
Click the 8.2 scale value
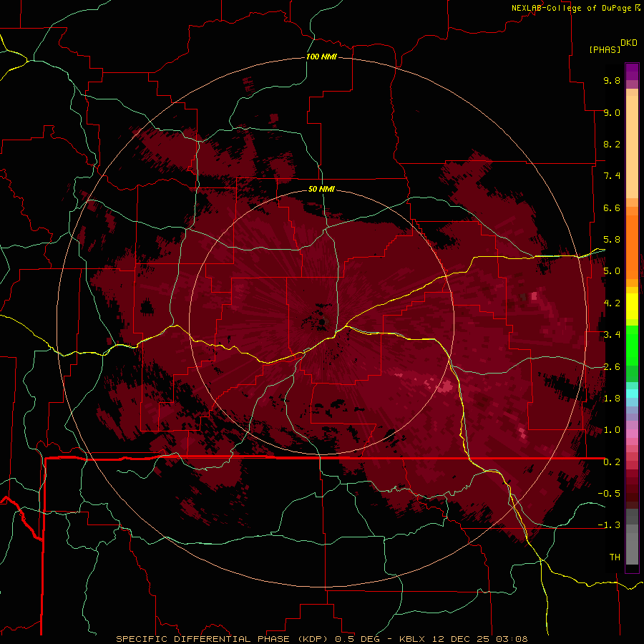[x=612, y=144]
